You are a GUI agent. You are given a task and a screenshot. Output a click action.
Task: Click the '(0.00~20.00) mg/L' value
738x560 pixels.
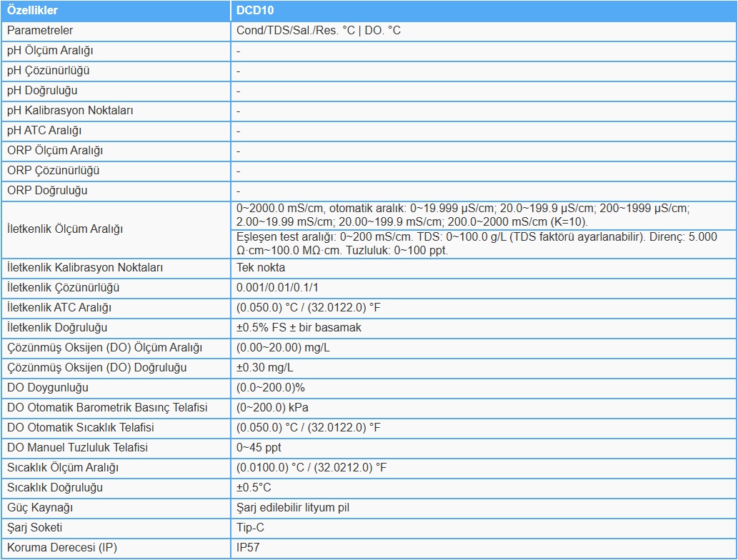[283, 348]
